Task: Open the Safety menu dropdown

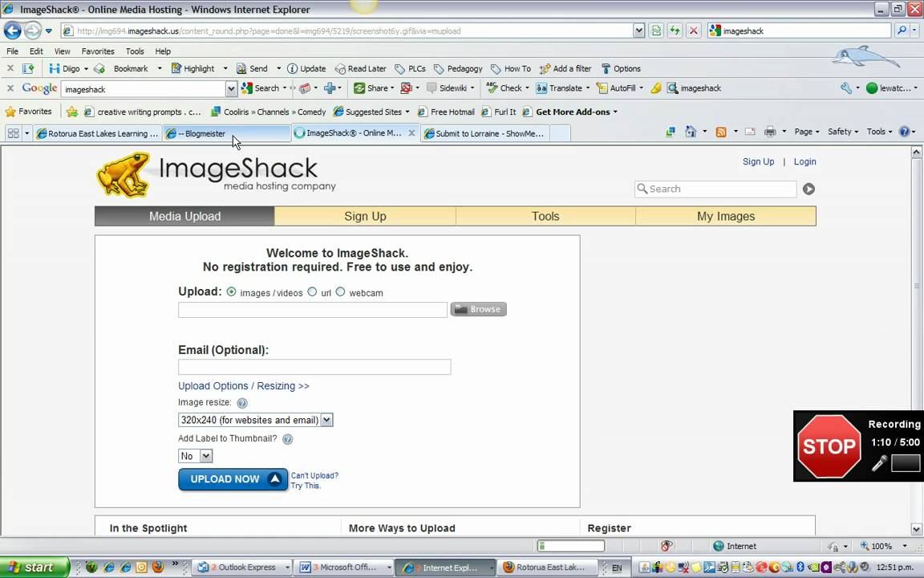Action: 843,132
